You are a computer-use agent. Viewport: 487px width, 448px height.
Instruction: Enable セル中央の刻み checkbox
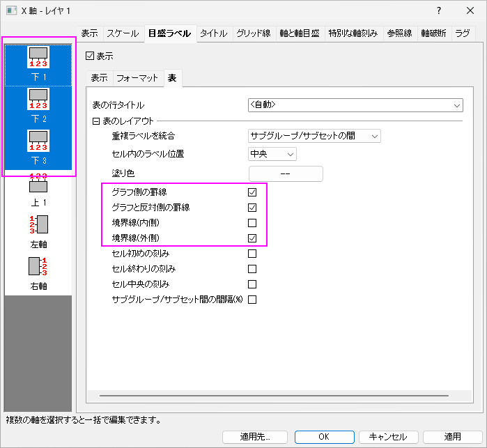[252, 284]
